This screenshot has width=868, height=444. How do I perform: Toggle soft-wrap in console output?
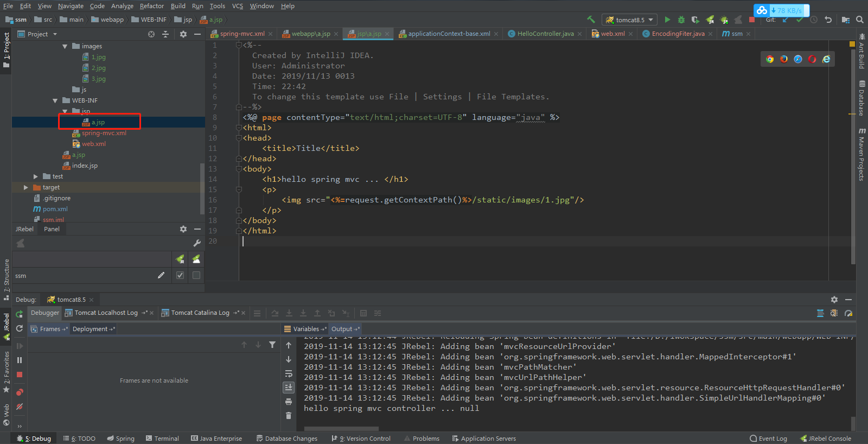(289, 373)
